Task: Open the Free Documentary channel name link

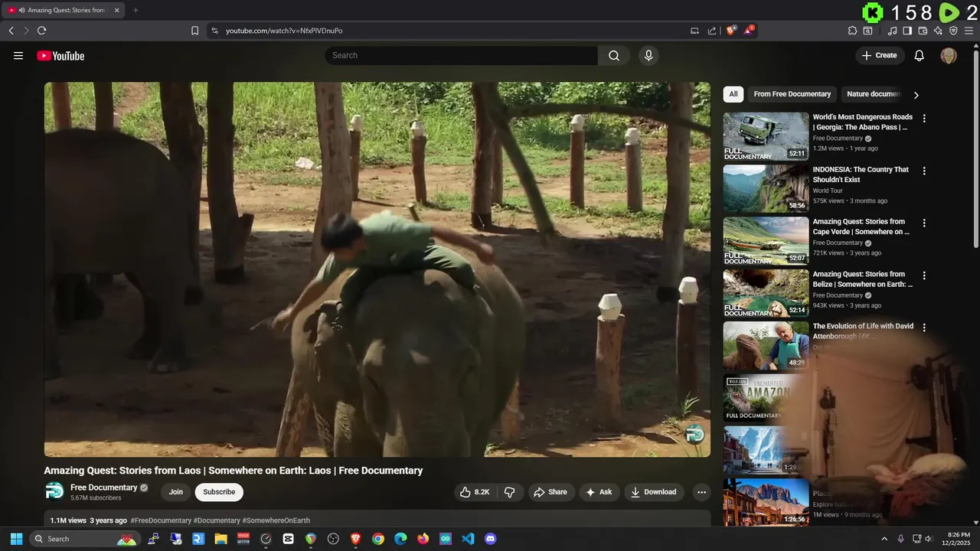Action: (x=104, y=487)
